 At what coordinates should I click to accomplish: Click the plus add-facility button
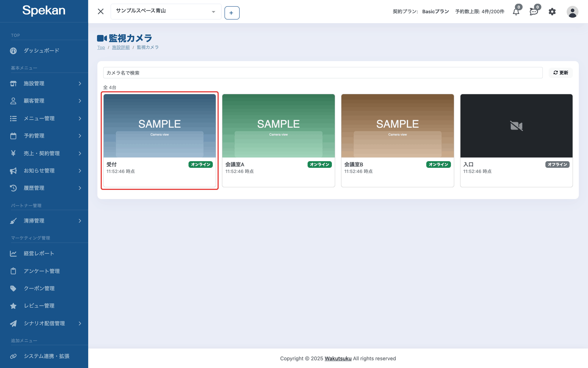[x=232, y=13]
